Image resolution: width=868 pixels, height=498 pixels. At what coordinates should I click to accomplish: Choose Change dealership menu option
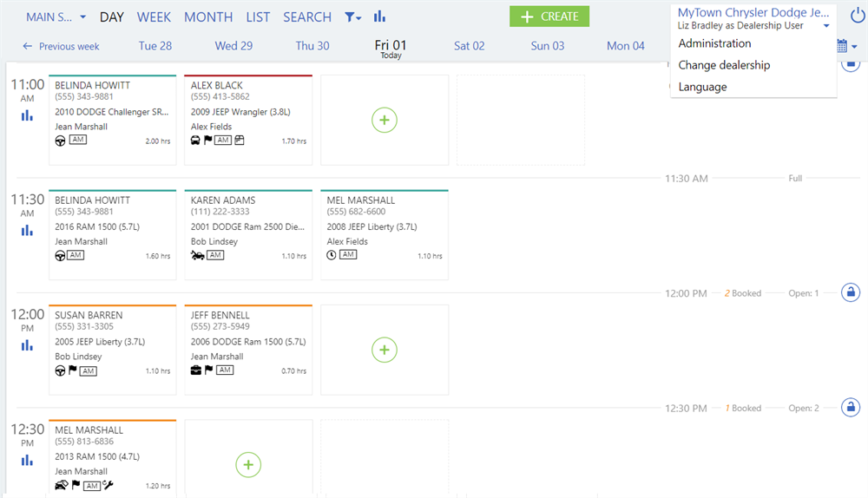(724, 65)
